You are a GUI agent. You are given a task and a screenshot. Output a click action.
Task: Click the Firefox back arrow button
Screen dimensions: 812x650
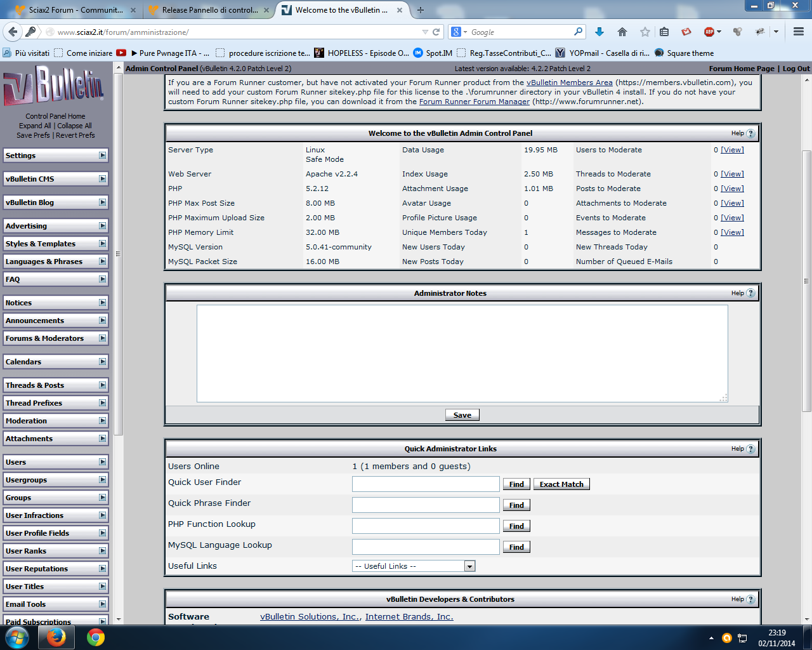(12, 32)
